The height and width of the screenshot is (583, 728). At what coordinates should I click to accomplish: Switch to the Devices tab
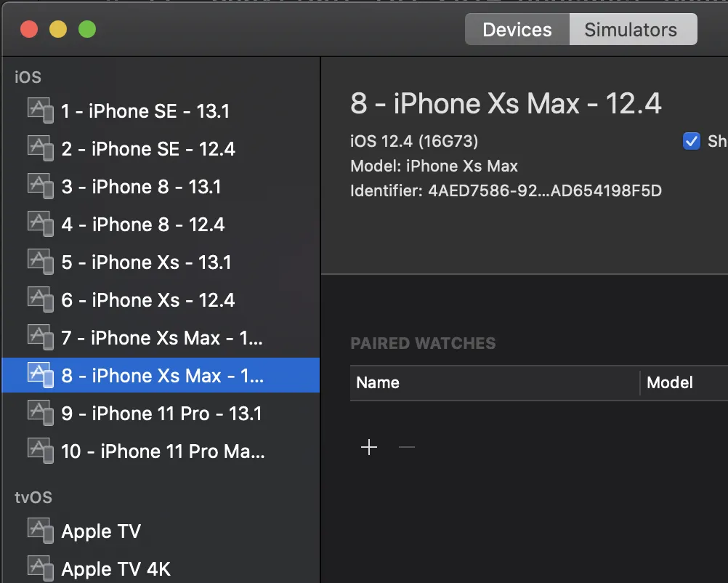517,29
